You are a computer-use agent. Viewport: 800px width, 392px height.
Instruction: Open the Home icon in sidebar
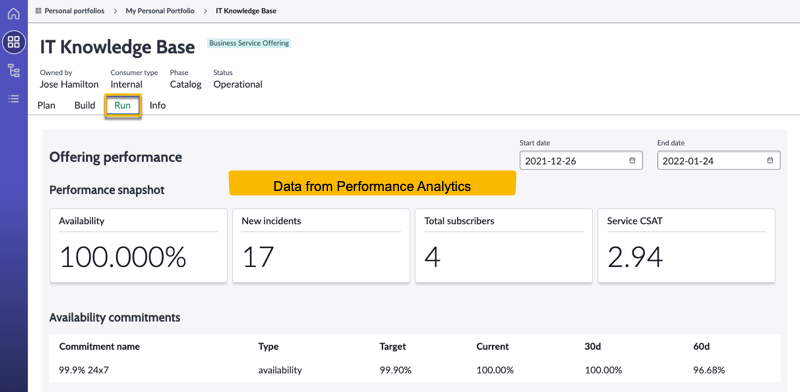coord(14,14)
